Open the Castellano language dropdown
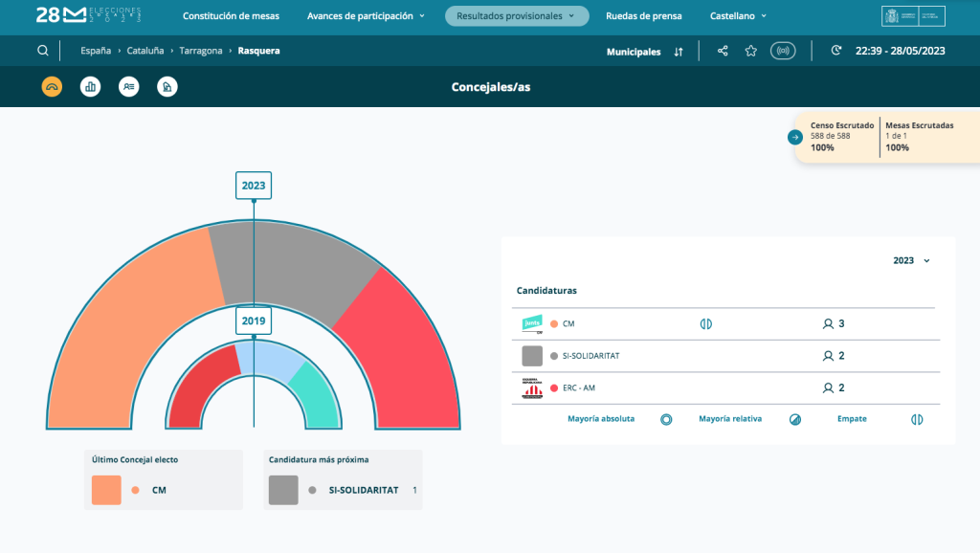980x553 pixels. pyautogui.click(x=738, y=16)
